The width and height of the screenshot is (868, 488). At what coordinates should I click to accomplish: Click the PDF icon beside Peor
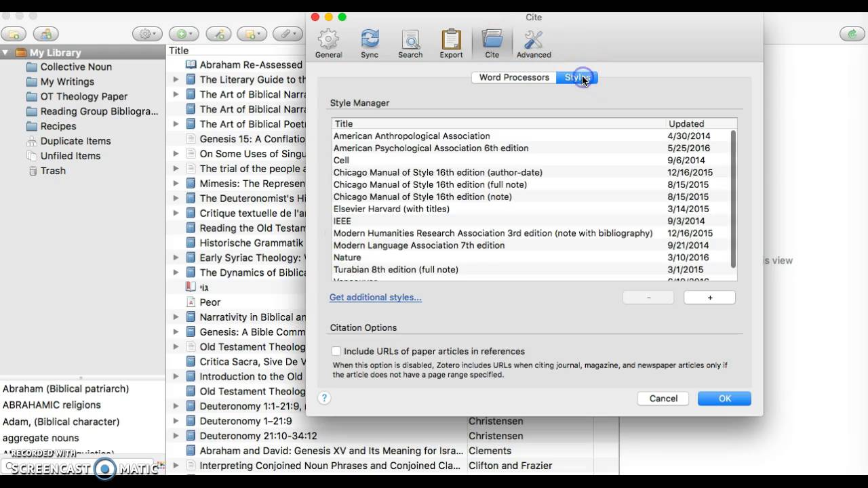pos(191,302)
